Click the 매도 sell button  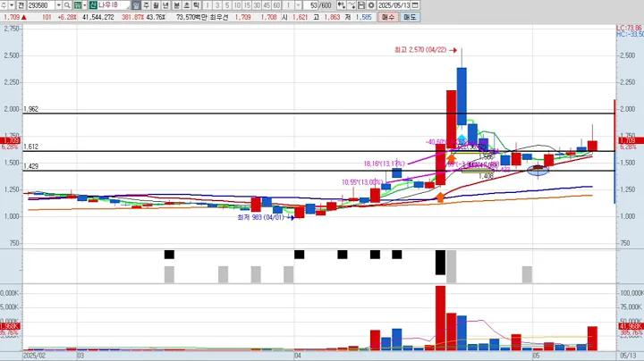410,17
